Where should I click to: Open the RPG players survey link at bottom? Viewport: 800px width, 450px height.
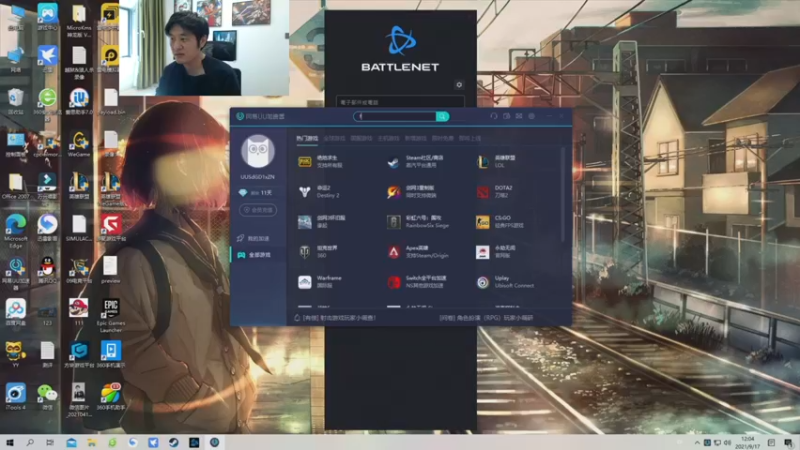[486, 318]
